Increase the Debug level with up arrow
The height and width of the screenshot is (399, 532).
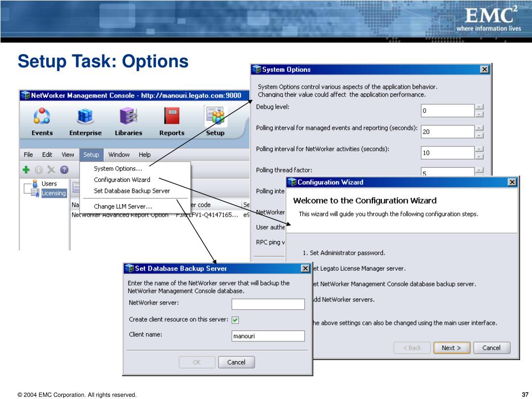tap(479, 107)
